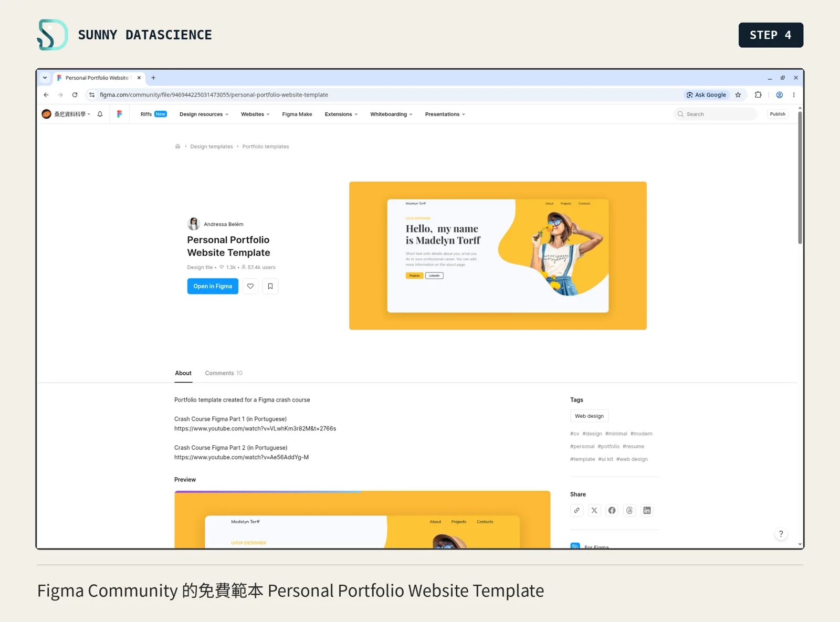840x622 pixels.
Task: Open the Chrome profile icon
Action: [780, 95]
